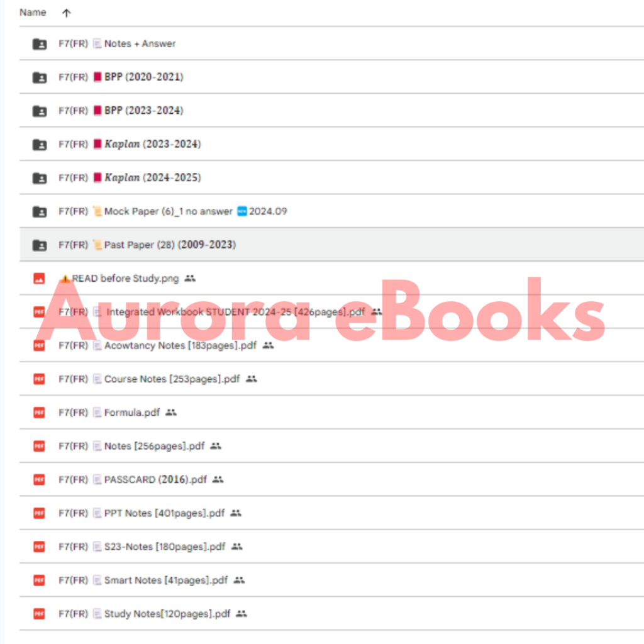Image resolution: width=644 pixels, height=644 pixels.
Task: Click the PDF icon for Study Notes[120pages].pdf
Action: pyautogui.click(x=39, y=614)
